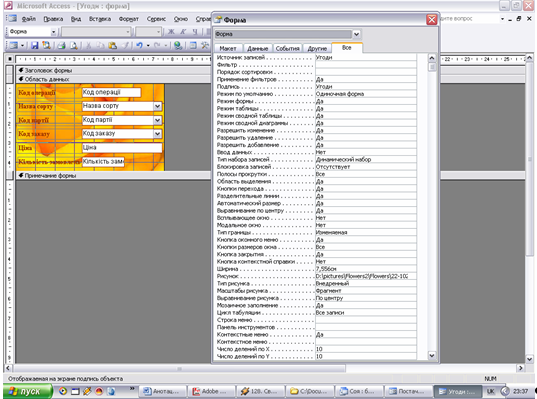Switch to C:\Docu... folder taskbar button

(310, 391)
